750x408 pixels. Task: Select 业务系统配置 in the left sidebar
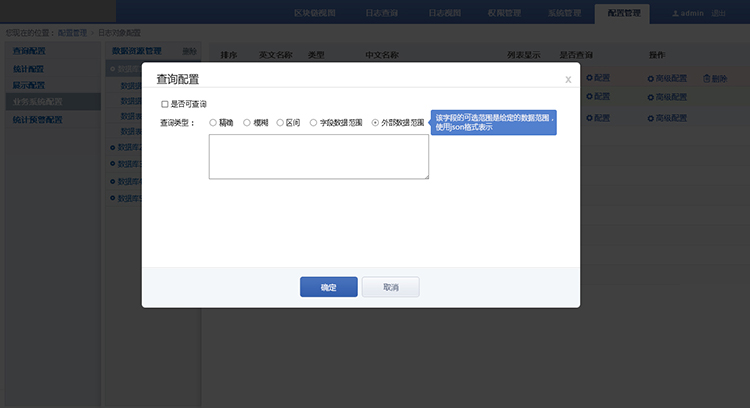point(53,101)
